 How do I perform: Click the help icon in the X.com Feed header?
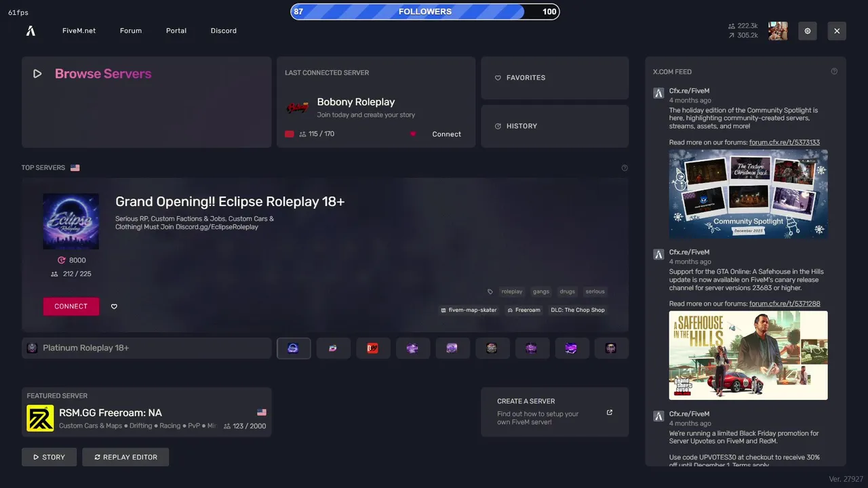pyautogui.click(x=834, y=71)
